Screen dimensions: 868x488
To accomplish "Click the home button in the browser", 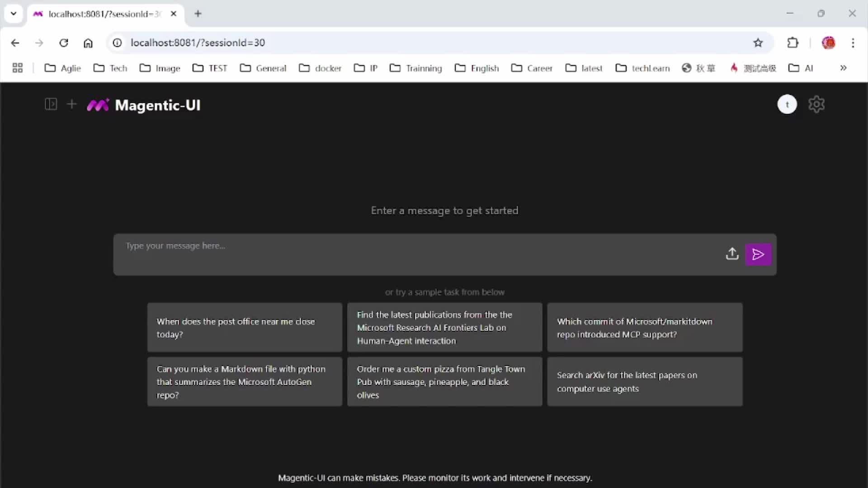I will click(x=88, y=42).
